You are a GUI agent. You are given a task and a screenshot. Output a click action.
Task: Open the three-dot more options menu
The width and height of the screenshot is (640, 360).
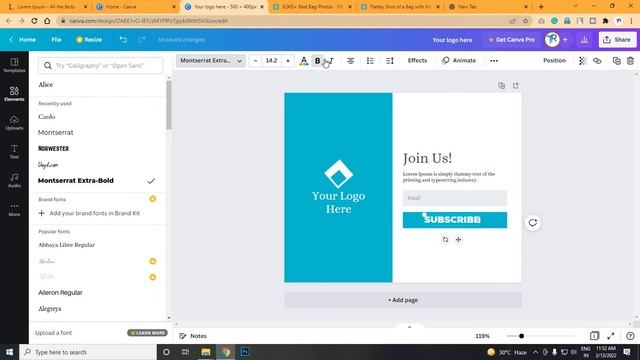pyautogui.click(x=494, y=61)
